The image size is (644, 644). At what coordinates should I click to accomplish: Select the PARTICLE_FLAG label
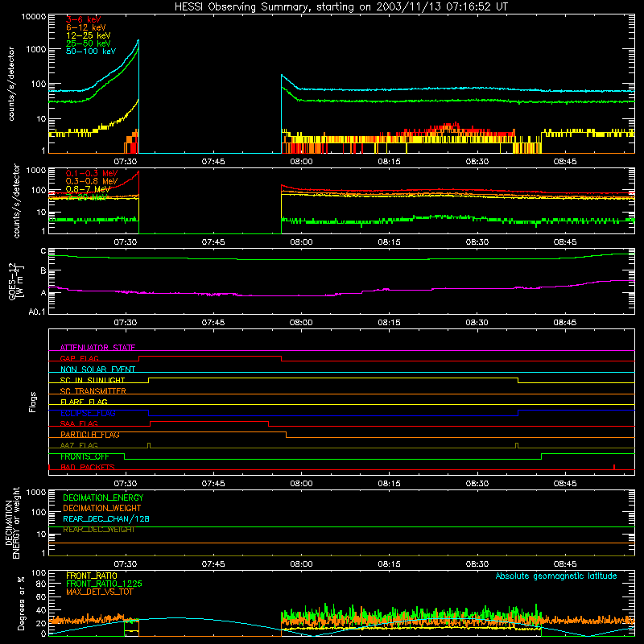coord(90,434)
